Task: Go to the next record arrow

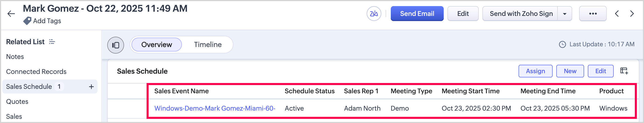Action: pos(632,14)
